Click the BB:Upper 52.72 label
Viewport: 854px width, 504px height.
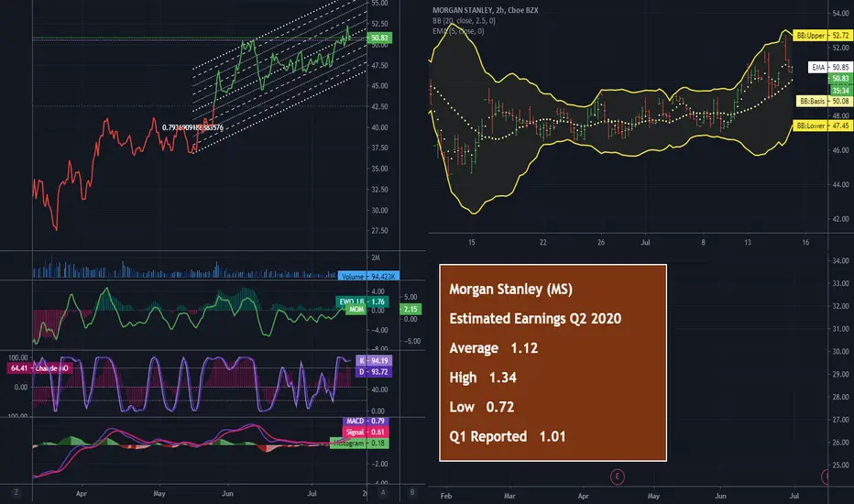[x=823, y=36]
